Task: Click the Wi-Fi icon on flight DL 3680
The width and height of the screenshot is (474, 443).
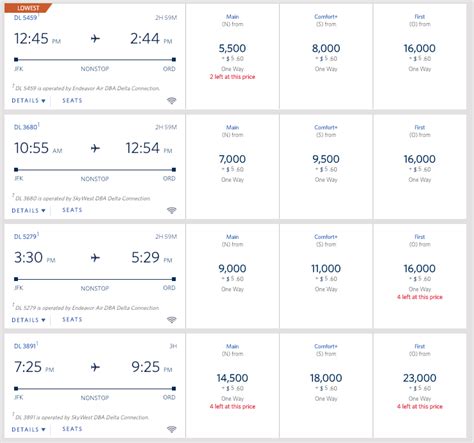Action: [171, 210]
